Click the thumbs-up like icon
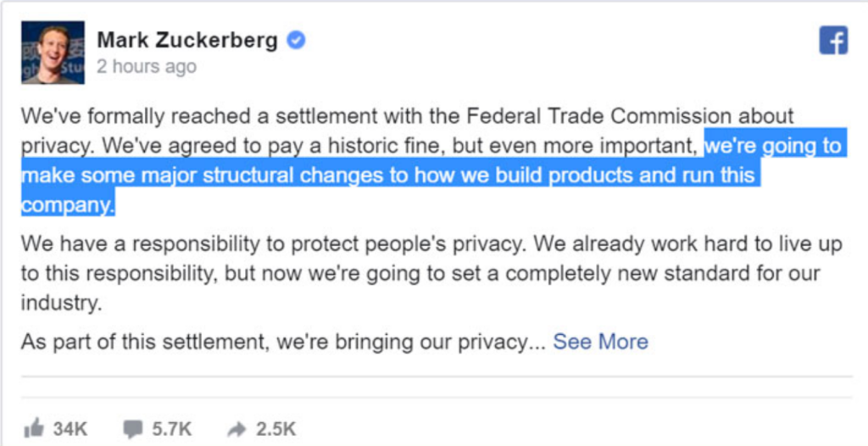This screenshot has width=868, height=446. coord(34,429)
